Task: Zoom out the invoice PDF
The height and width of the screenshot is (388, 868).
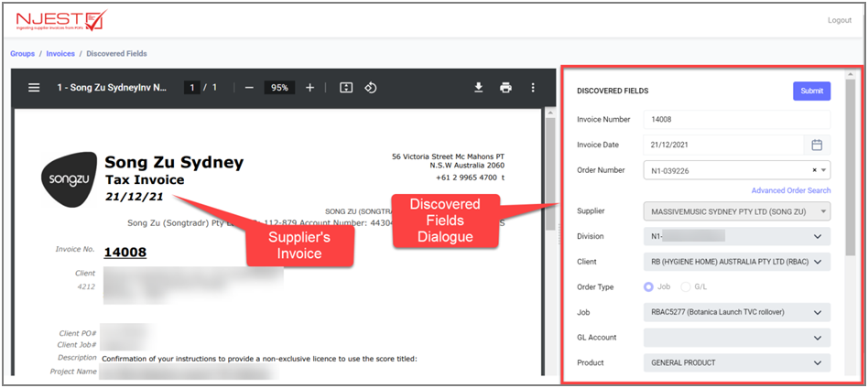Action: point(249,88)
